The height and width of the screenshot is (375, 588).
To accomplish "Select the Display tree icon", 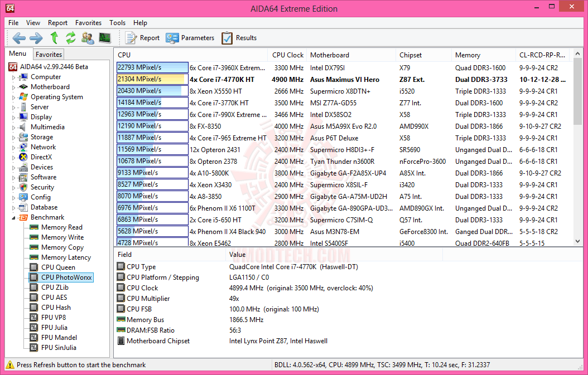I will pos(23,117).
